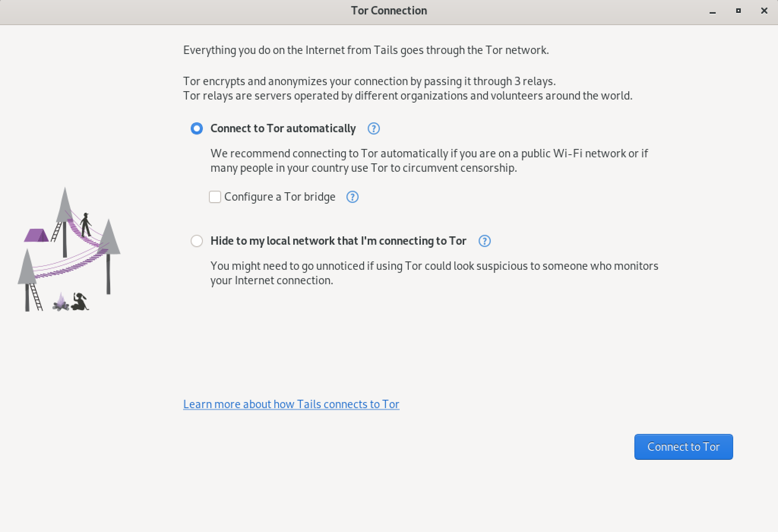Click the question mark beside the automatic connection option

coord(373,129)
